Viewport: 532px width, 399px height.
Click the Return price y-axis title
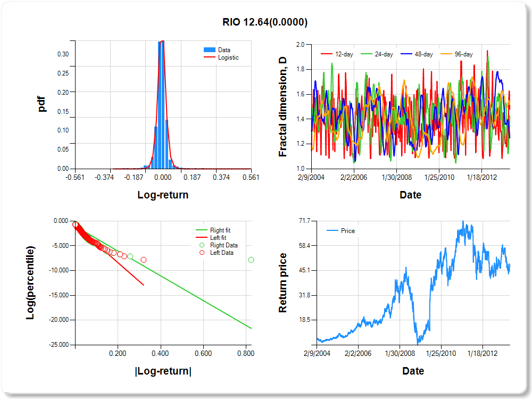283,282
